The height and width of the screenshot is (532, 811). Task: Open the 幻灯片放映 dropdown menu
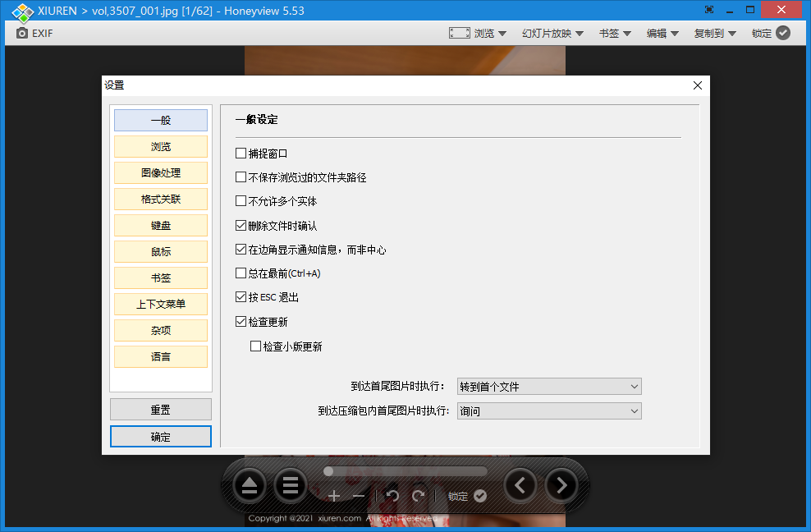(548, 33)
